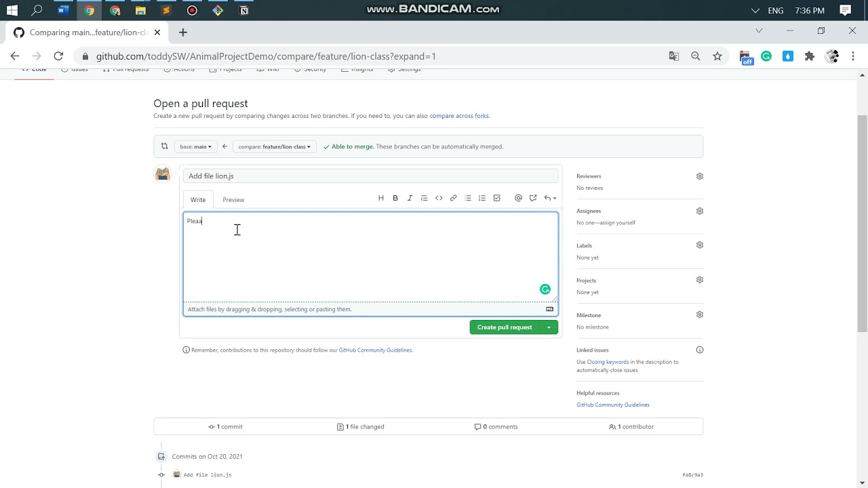Open saved replies dropdown in toolbar
Image resolution: width=868 pixels, height=488 pixels.
550,198
